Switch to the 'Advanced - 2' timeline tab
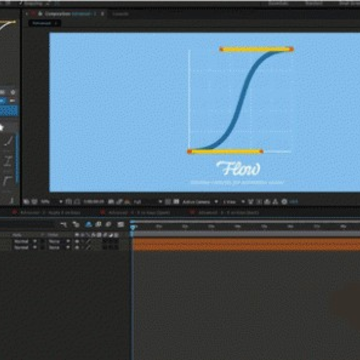Viewport: 360px width, 360px height. 50,212
